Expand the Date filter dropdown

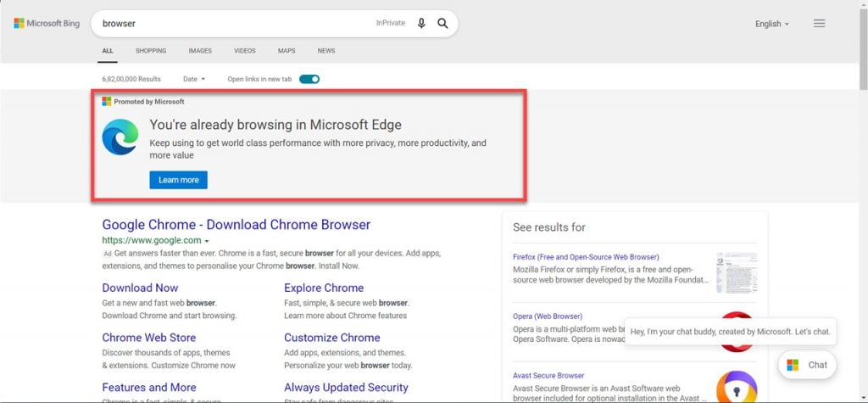pos(194,79)
